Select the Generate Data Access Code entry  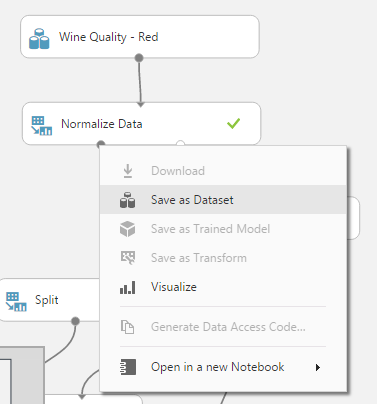(223, 327)
